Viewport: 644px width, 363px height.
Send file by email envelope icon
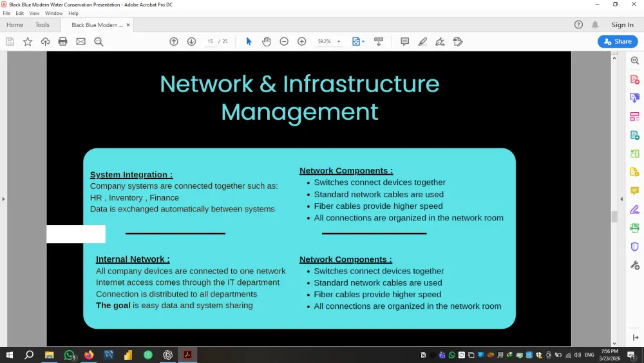81,41
